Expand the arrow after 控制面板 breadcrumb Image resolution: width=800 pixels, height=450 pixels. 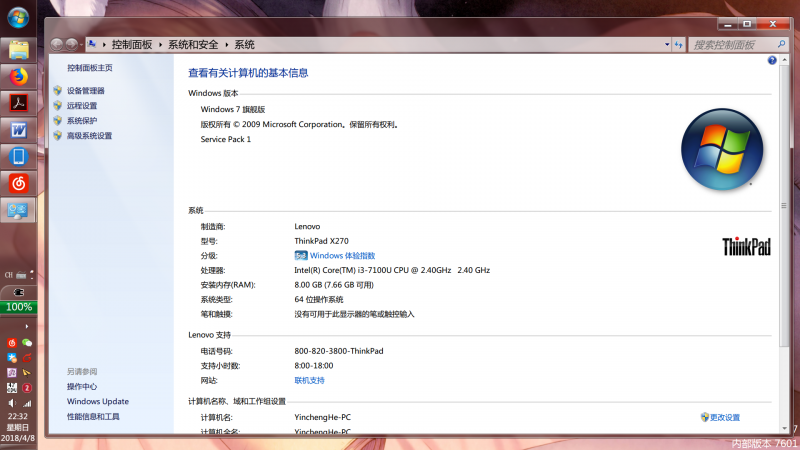pyautogui.click(x=160, y=45)
